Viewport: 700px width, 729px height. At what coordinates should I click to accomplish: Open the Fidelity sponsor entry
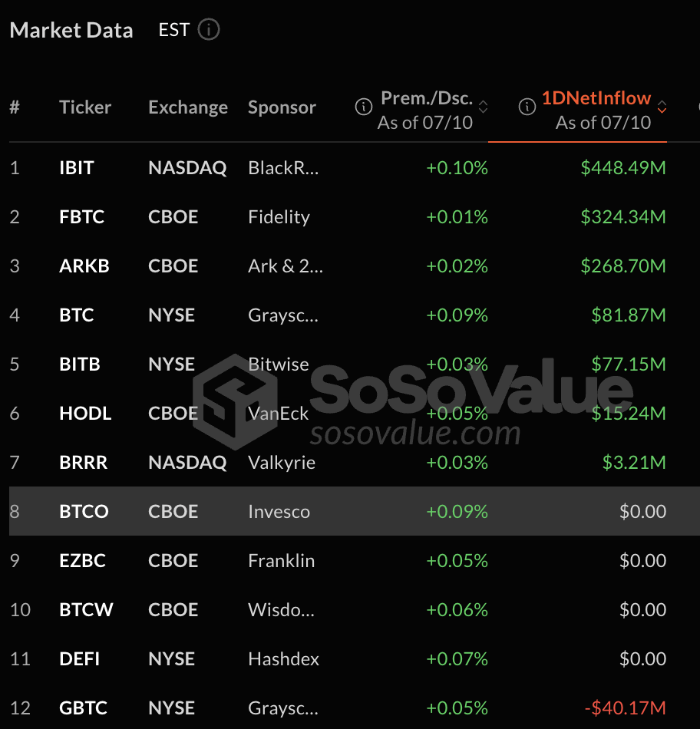point(279,216)
